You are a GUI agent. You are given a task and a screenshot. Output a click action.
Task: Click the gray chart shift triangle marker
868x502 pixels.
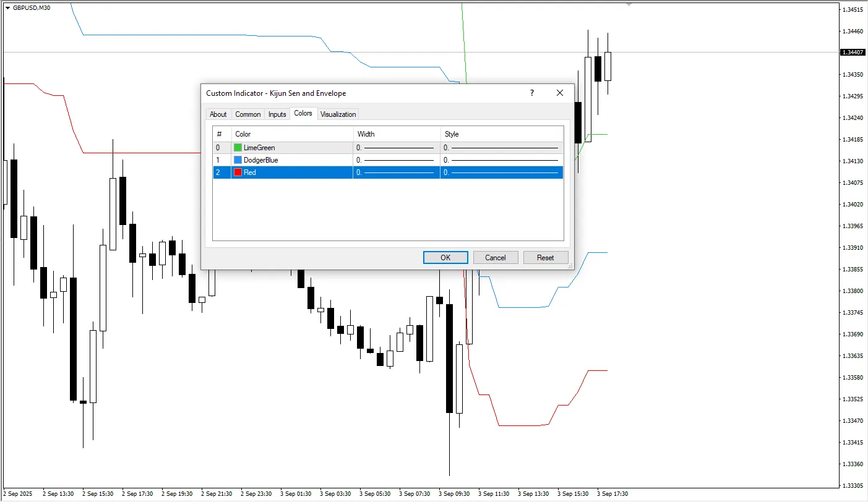[x=629, y=4]
